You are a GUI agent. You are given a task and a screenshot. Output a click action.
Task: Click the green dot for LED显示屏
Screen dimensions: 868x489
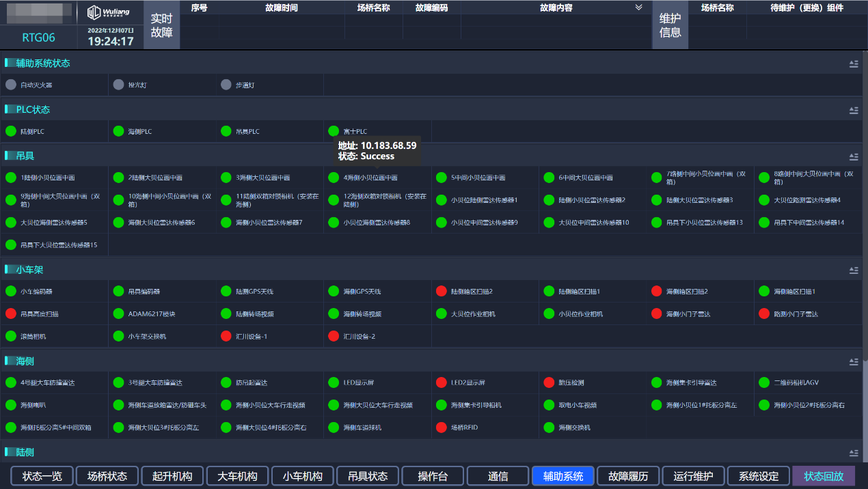point(334,382)
